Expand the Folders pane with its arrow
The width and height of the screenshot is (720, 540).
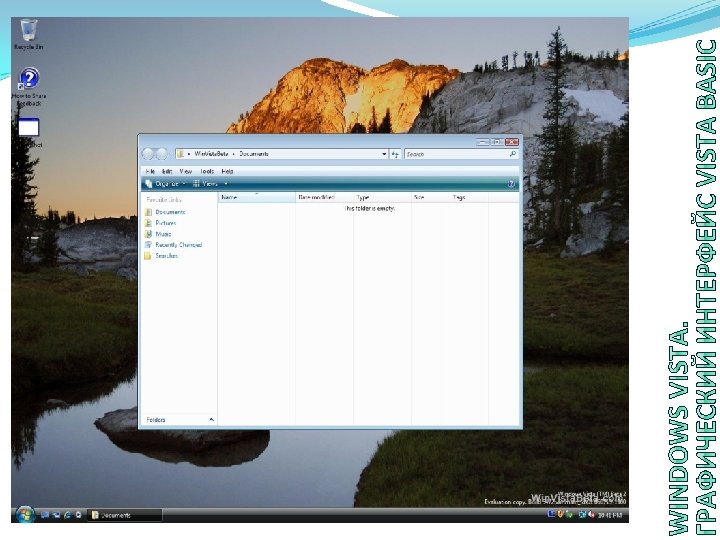pos(211,420)
